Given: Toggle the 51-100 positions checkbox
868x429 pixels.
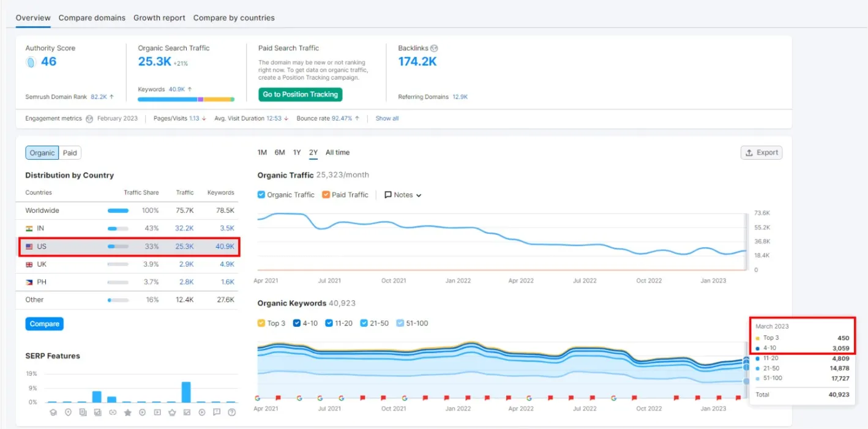Looking at the screenshot, I should click(x=400, y=323).
